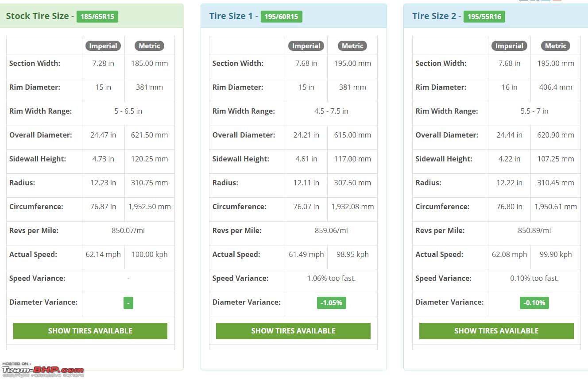
Task: Click the 117.00 mm sidewall height value
Action: coord(352,159)
